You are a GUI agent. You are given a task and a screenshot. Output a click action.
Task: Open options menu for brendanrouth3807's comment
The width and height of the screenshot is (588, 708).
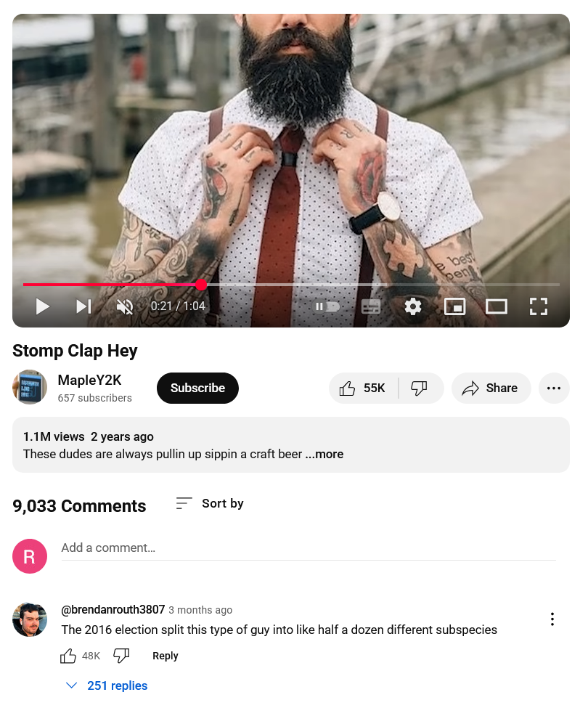pos(552,619)
